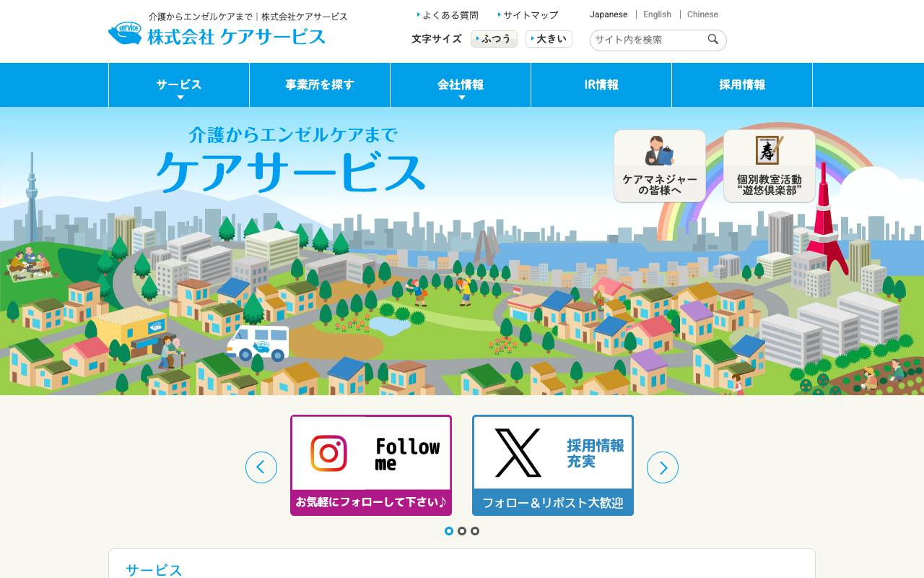Open the ケアマネジャーの皆様へ banner
This screenshot has width=924, height=578.
coord(659,165)
